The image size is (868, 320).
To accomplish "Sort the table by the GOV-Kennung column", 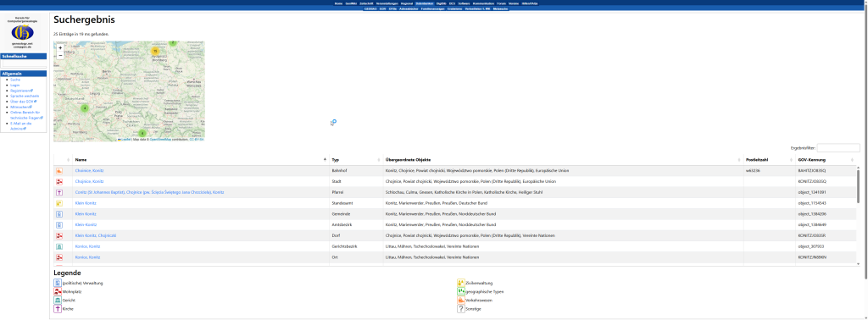I will pos(826,160).
